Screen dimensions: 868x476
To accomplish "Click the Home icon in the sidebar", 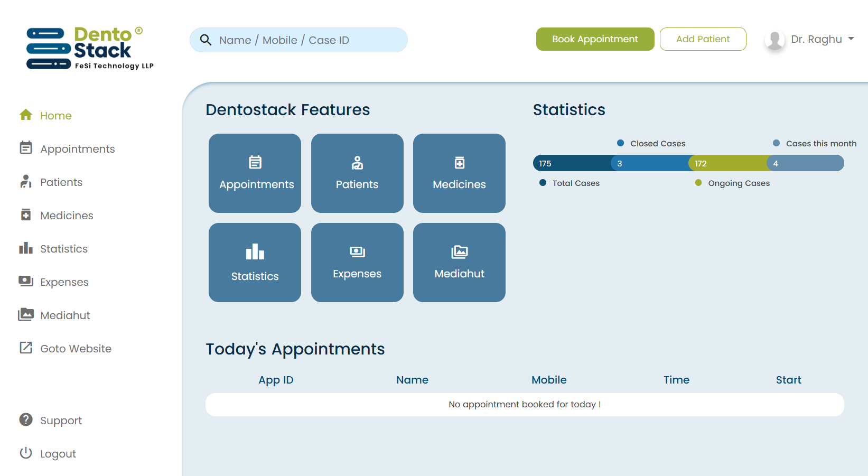I will (x=25, y=115).
